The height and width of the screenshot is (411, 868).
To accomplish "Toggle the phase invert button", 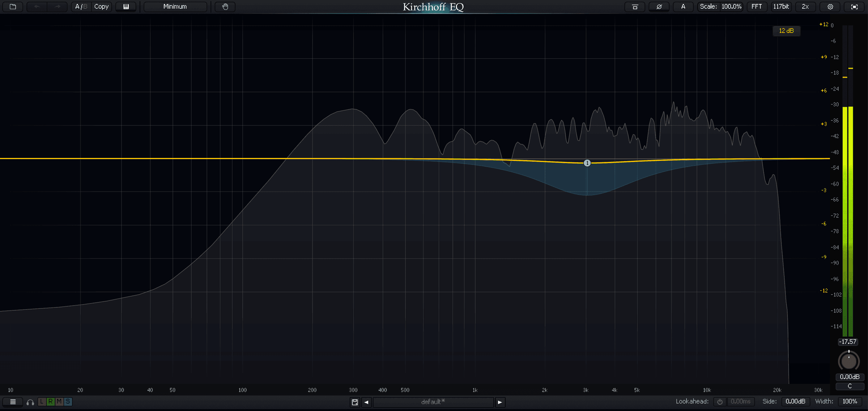I will [x=659, y=7].
